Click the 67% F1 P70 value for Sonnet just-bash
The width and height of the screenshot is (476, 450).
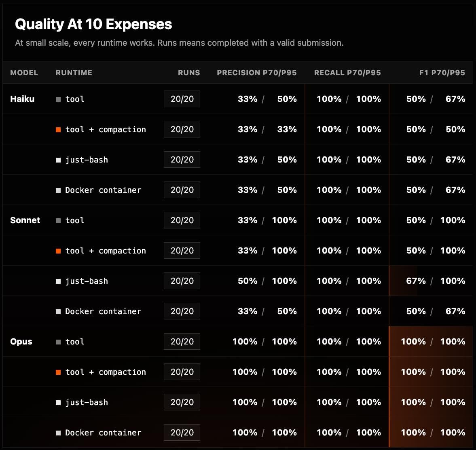pyautogui.click(x=416, y=281)
